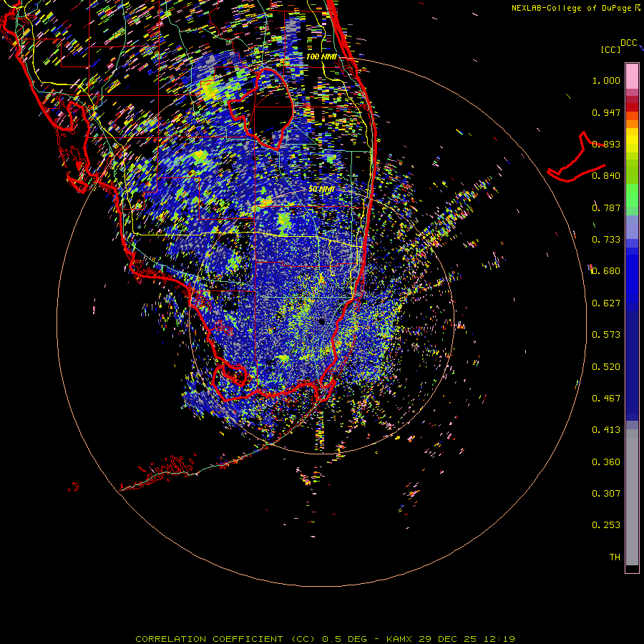Click the 0.680 scale value

pyautogui.click(x=606, y=271)
